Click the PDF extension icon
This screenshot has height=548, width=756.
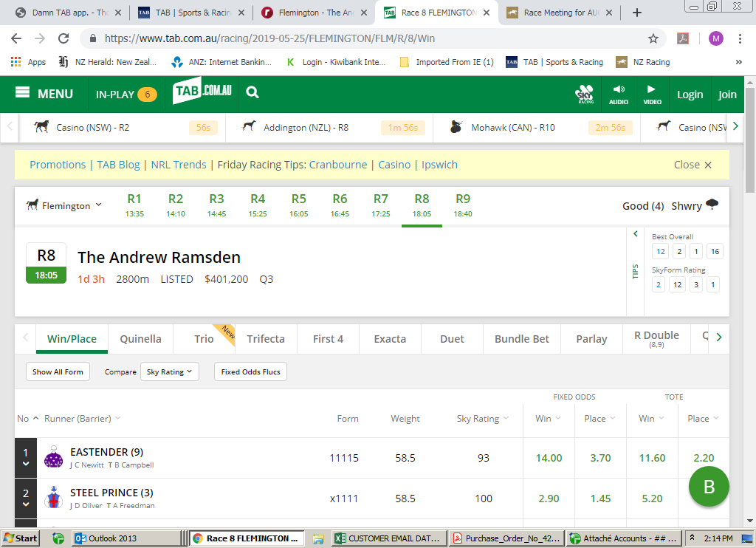(683, 38)
